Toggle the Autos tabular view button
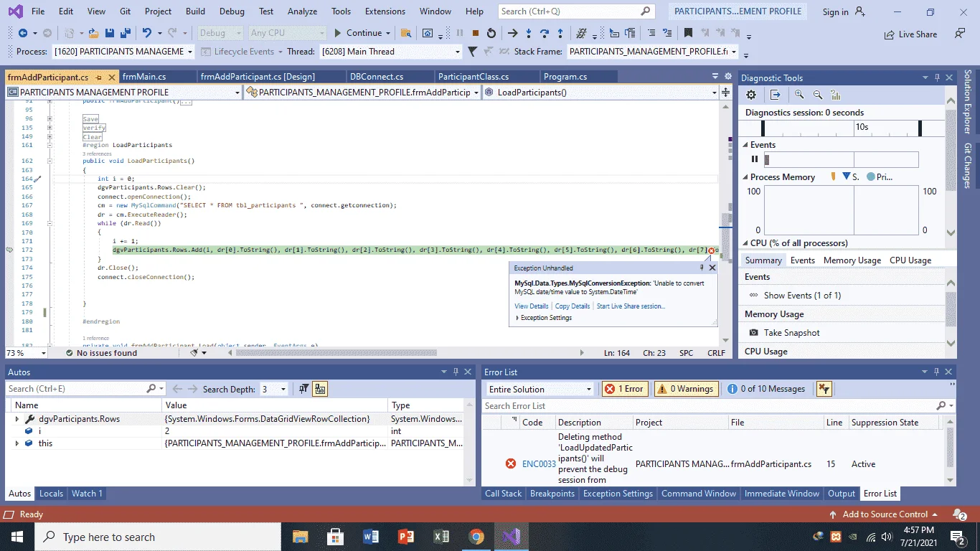980x551 pixels. [320, 389]
